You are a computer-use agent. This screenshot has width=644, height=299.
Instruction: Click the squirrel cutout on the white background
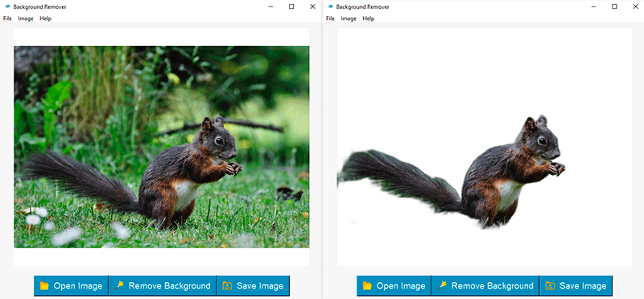coord(452,172)
